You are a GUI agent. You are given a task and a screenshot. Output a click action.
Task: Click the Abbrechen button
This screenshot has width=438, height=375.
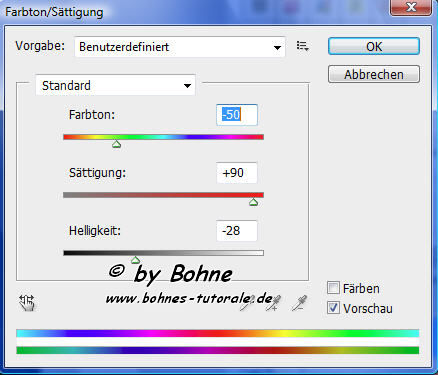(374, 74)
